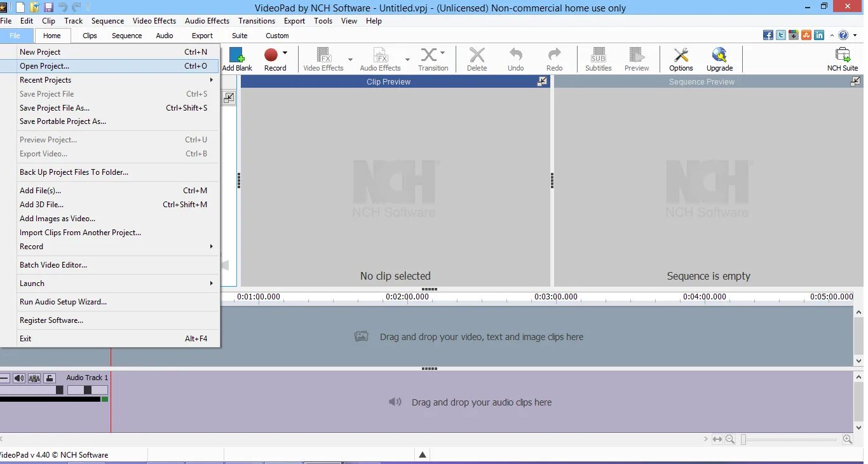The image size is (868, 464).
Task: Open the Audio Effects dropdown arrow
Action: pyautogui.click(x=407, y=60)
